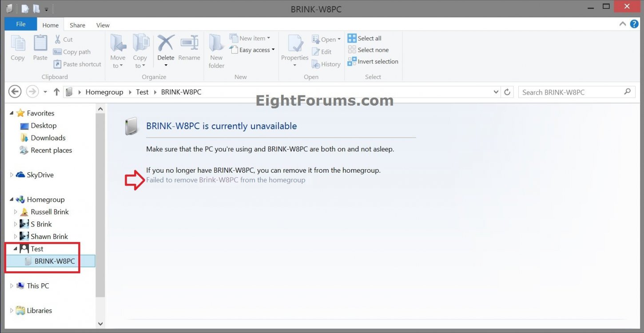
Task: Click Invert selection button
Action: 373,61
